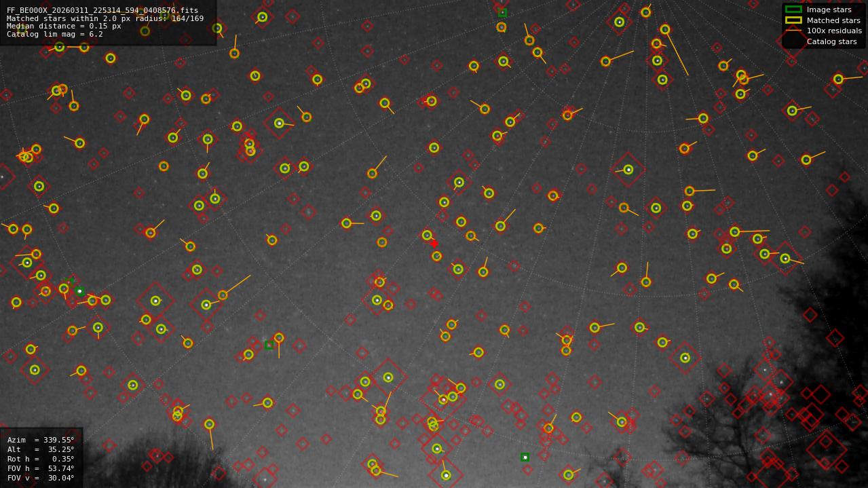Click the "FOV h = 53.74°" readout

point(41,468)
